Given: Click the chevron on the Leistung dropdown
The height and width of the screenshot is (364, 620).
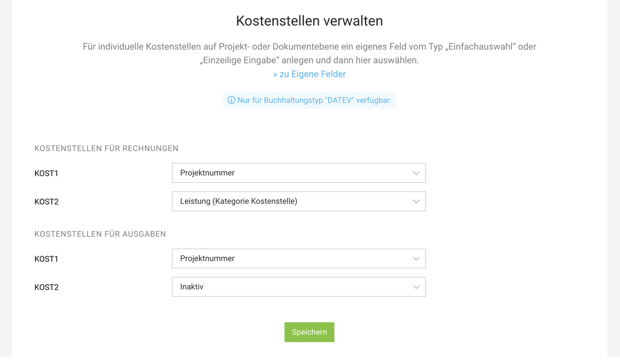Looking at the screenshot, I should (x=416, y=201).
